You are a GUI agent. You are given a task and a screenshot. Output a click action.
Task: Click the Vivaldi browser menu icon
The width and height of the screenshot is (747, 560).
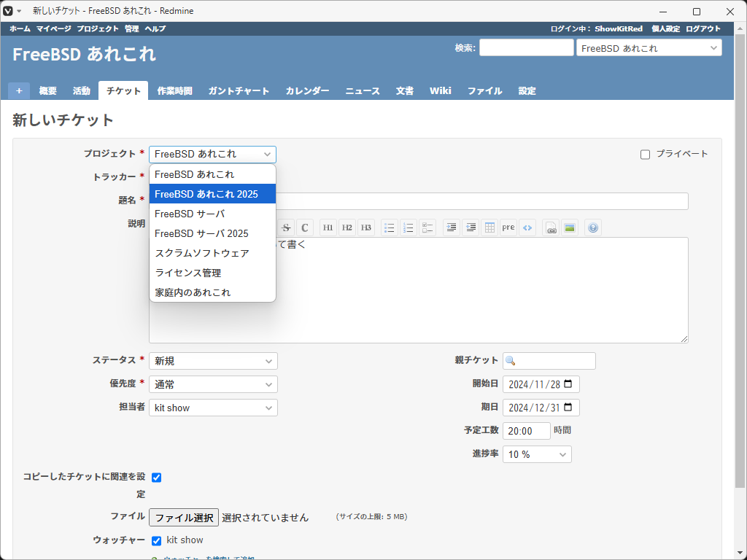[x=8, y=11]
